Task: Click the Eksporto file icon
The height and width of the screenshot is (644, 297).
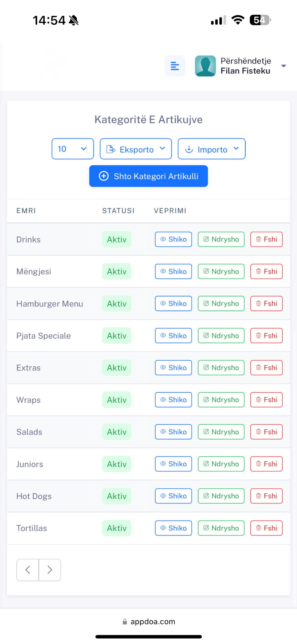Action: 111,149
